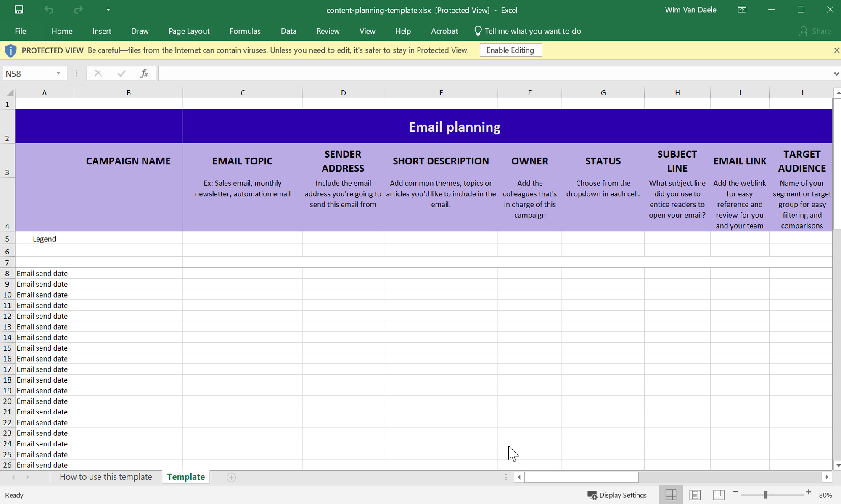Click the formula bar Enter checkmark icon
The width and height of the screenshot is (841, 504).
[122, 74]
